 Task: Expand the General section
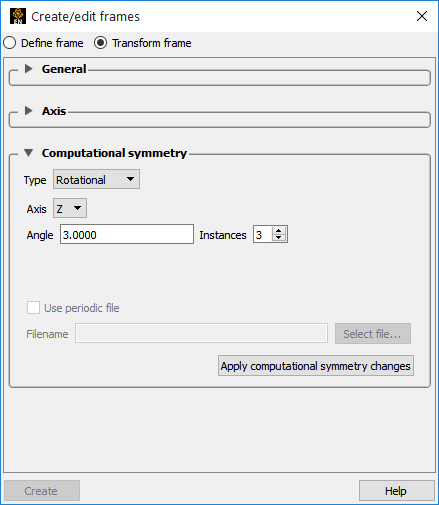click(x=29, y=69)
